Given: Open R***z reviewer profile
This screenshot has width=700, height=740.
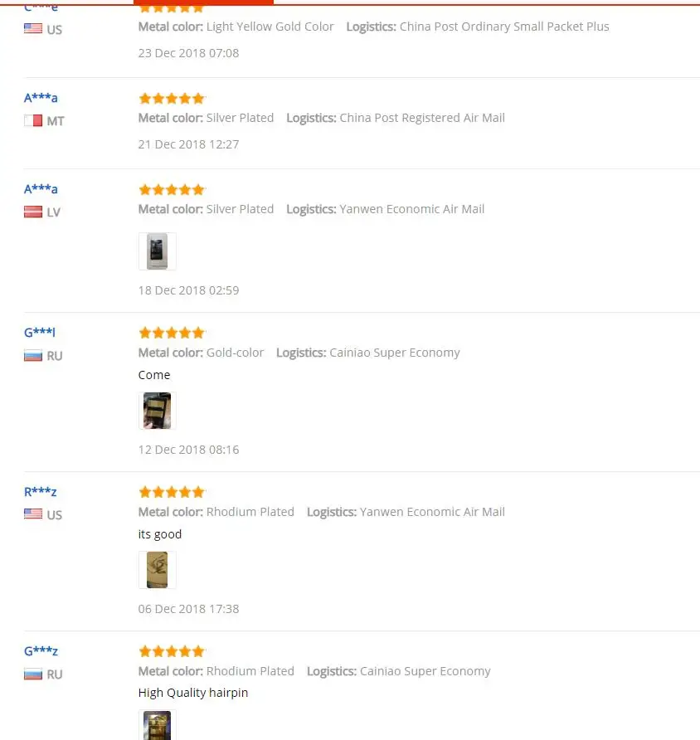Looking at the screenshot, I should click(40, 492).
